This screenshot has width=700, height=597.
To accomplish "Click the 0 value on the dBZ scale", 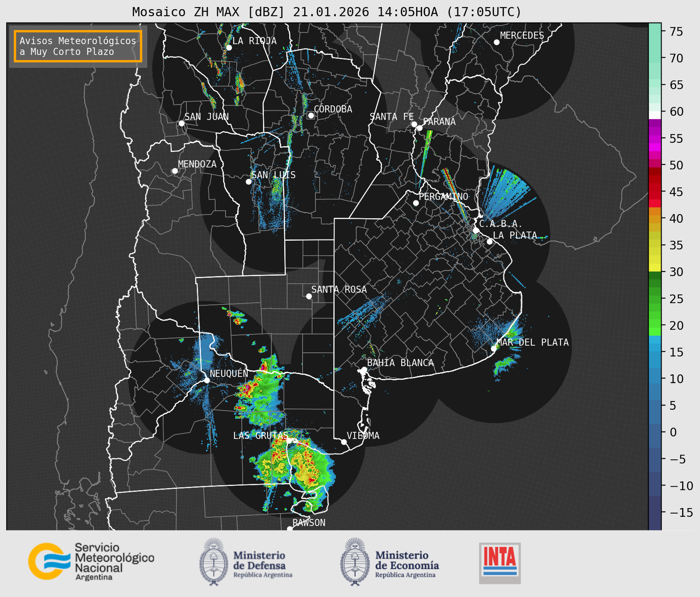I will pyautogui.click(x=673, y=432).
